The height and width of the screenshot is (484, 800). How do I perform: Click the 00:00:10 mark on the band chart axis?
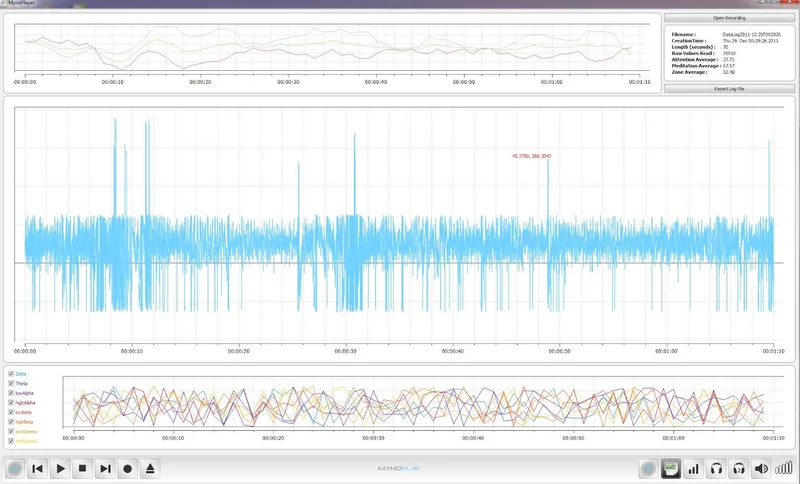(x=173, y=438)
